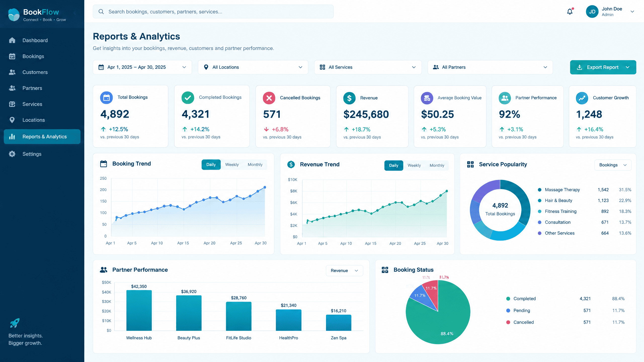Open Partners in sidebar
Viewport: 644px width, 362px height.
(x=32, y=88)
